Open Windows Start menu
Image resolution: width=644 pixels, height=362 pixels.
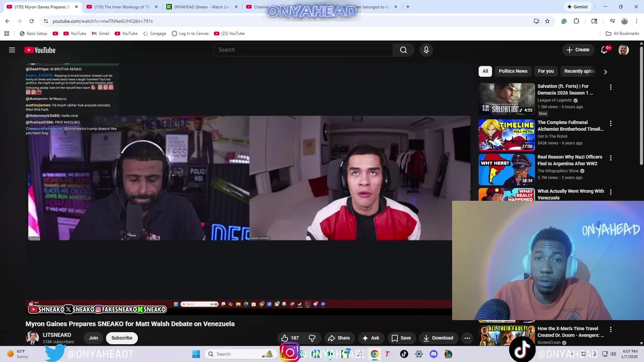point(196,354)
